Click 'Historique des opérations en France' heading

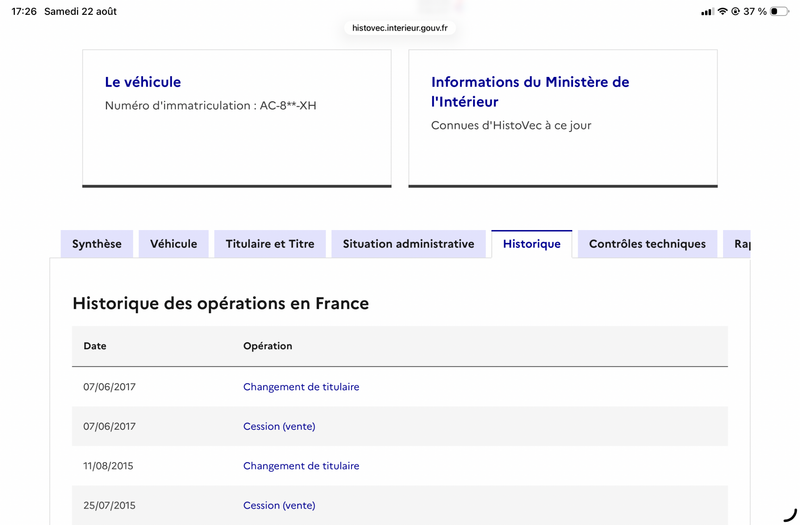coord(220,304)
